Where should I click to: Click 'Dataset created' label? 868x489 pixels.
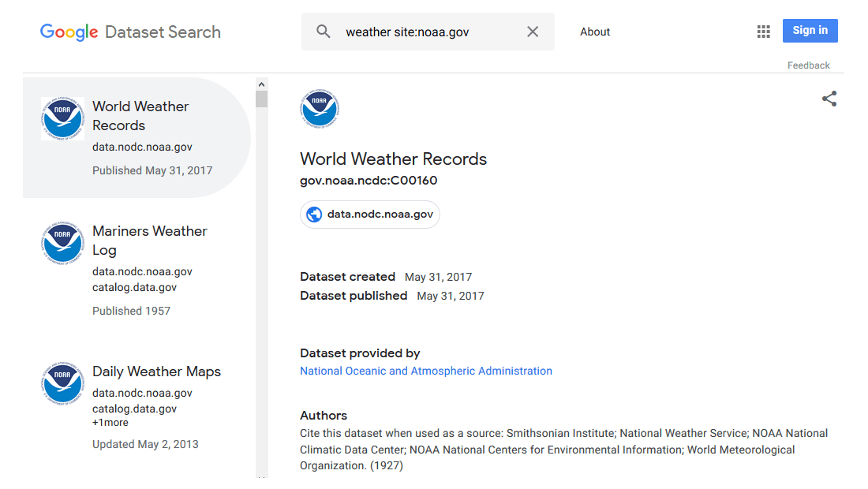[348, 277]
